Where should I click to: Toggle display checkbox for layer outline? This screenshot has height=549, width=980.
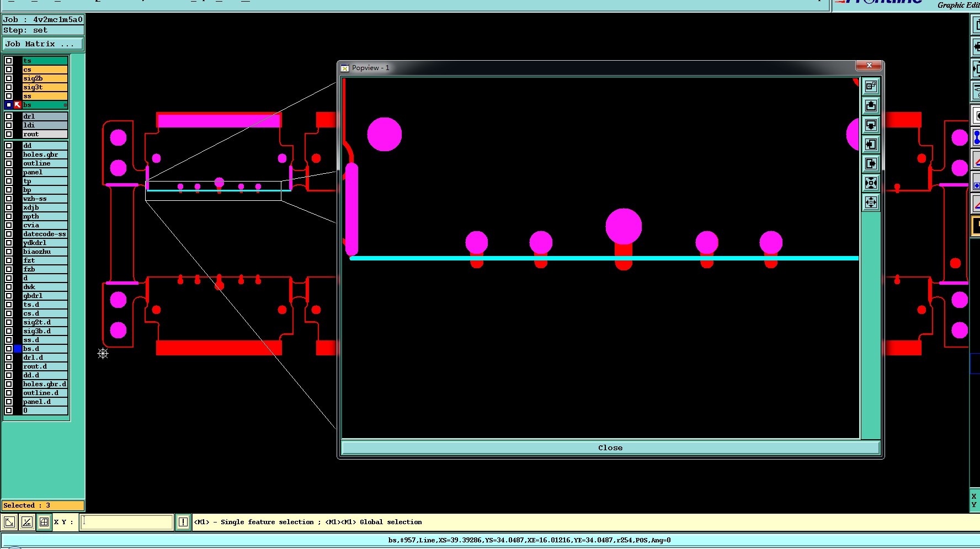tap(9, 163)
